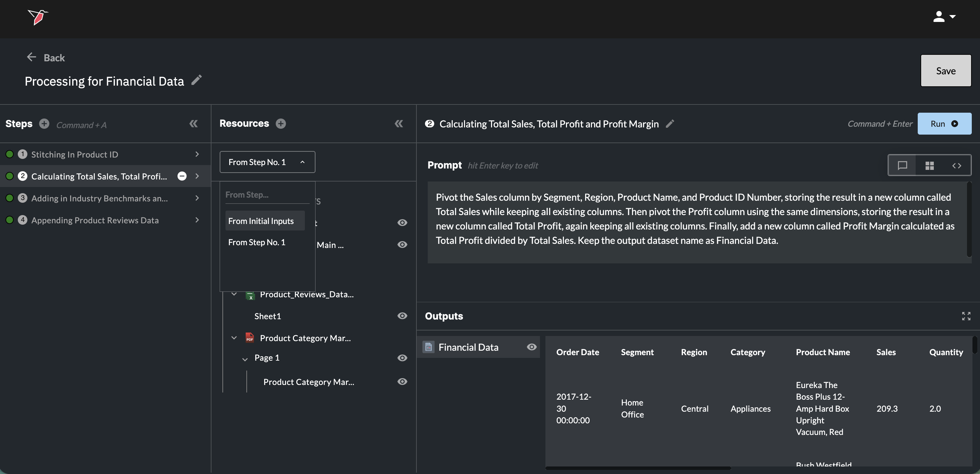Collapse the Product Category Mar... PDF tree node

coord(234,338)
